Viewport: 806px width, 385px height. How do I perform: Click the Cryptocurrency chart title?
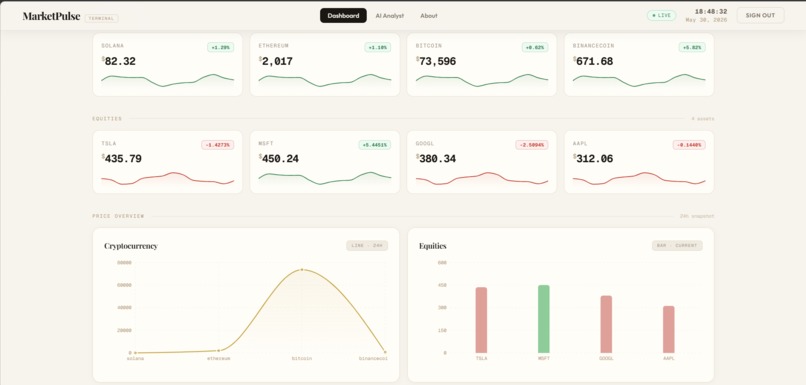[131, 246]
